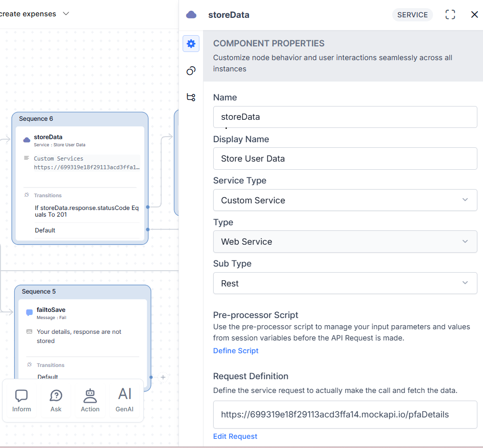Click the Name input field
Image resolution: width=483 pixels, height=448 pixels.
345,117
